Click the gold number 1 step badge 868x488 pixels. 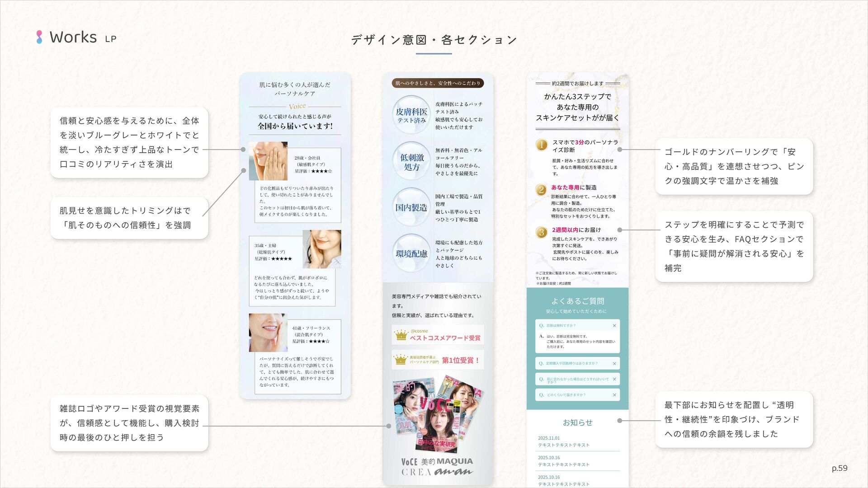[x=541, y=145]
